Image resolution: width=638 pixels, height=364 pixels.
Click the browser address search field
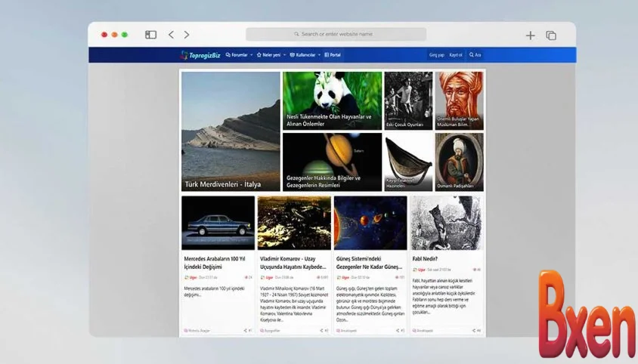[336, 34]
